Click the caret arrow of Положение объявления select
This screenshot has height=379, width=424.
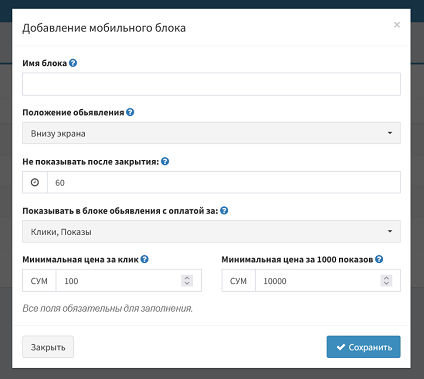[x=390, y=133]
